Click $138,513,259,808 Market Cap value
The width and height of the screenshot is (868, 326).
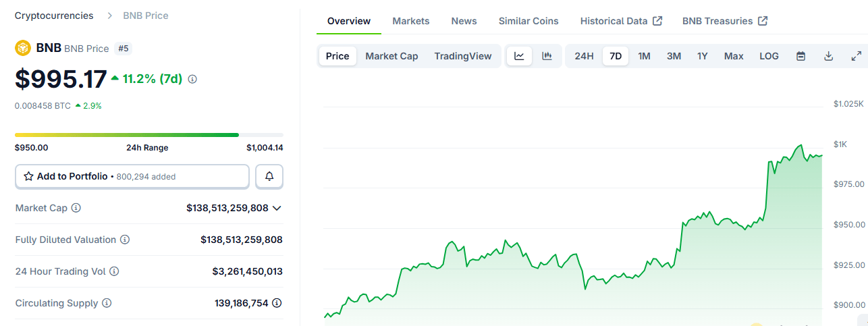pos(227,208)
